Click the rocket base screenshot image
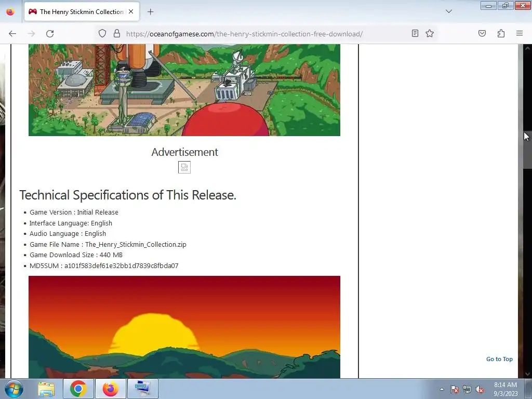 coord(184,90)
